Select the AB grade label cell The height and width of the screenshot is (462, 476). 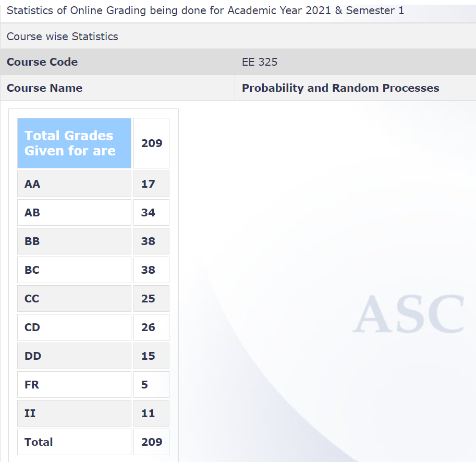click(74, 213)
